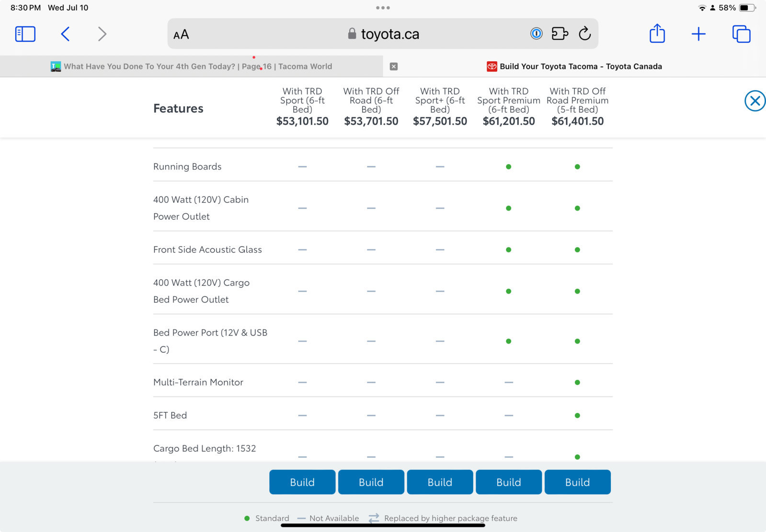The image size is (766, 532).
Task: Show the tab overview
Action: (741, 34)
